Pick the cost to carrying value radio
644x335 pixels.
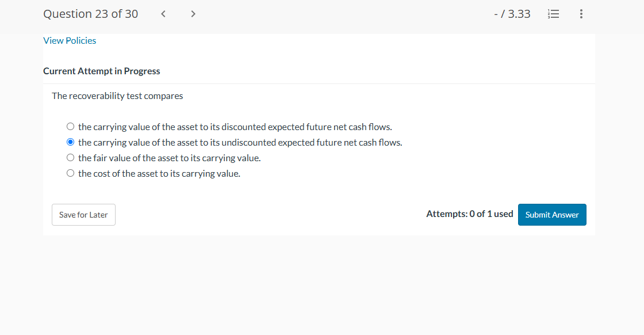click(71, 173)
